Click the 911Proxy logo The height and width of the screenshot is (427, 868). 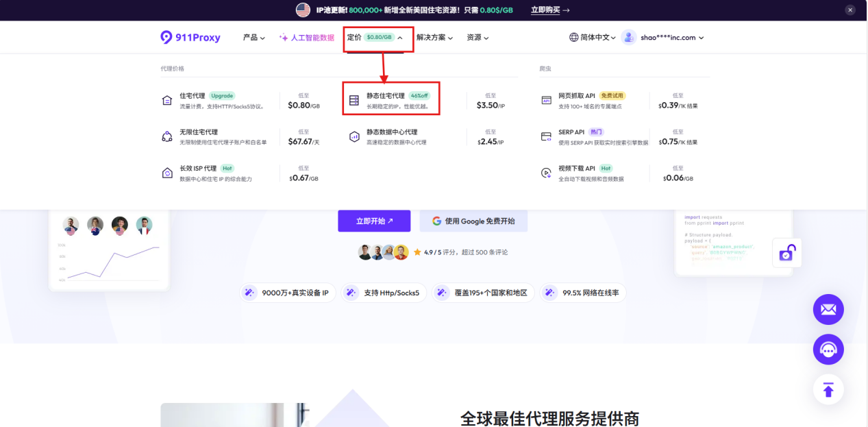tap(190, 38)
